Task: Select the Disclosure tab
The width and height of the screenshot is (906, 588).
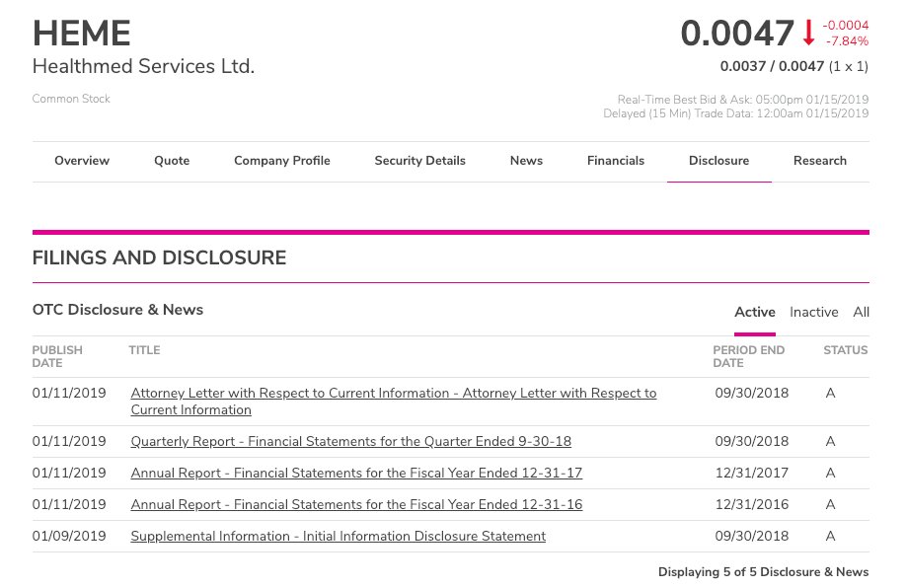Action: pos(718,161)
